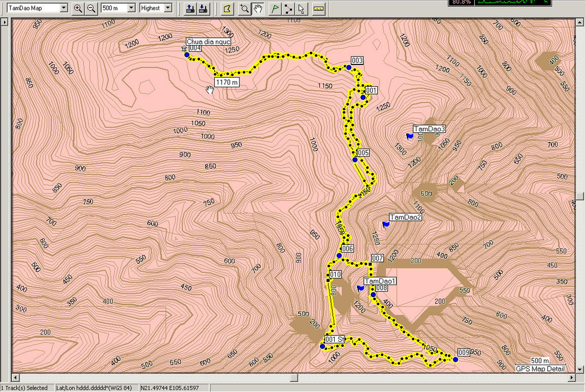Image resolution: width=585 pixels, height=392 pixels.
Task: Click the left-arrow pane button above the map
Action: [5, 22]
